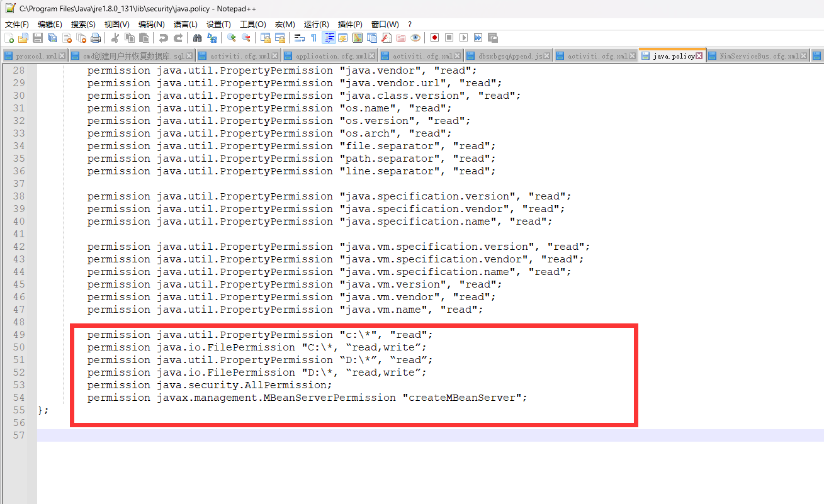Screen dimensions: 824x504
Task: Save all open files with the stacked-floppies icon
Action: coord(52,38)
